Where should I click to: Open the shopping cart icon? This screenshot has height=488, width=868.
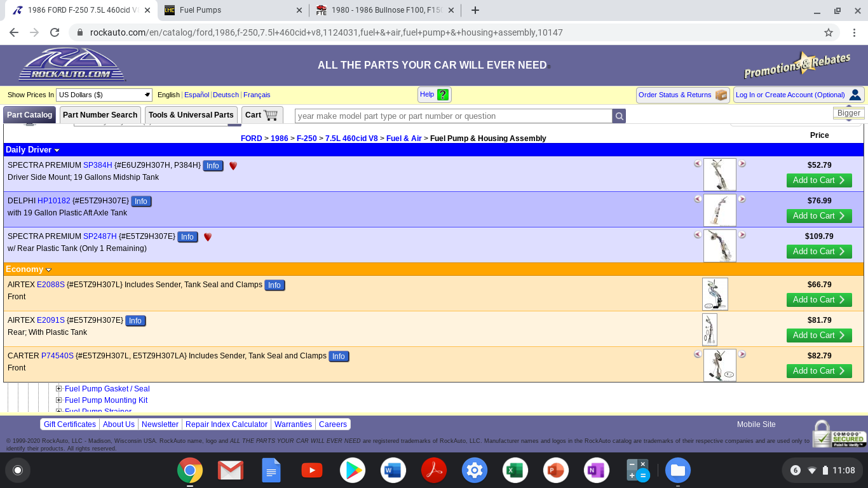(x=271, y=115)
